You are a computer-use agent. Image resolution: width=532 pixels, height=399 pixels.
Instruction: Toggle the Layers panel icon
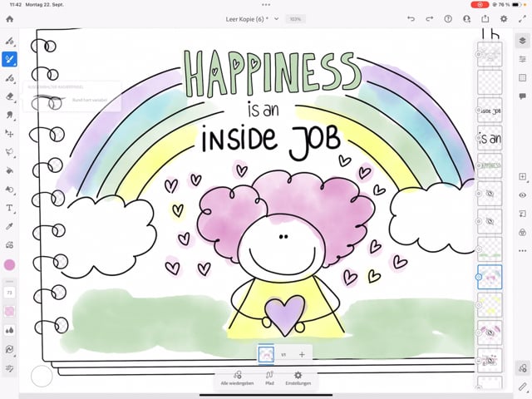523,41
